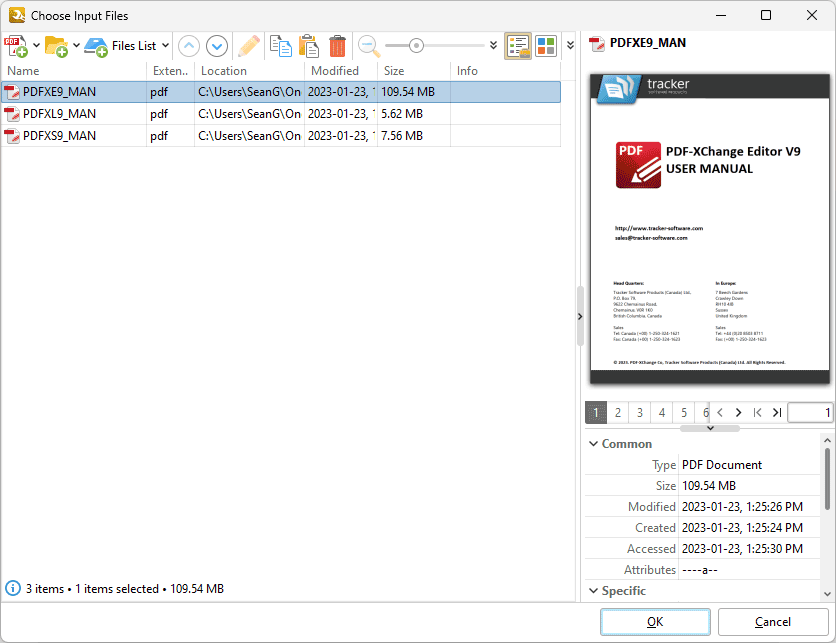Viewport: 836px width, 643px height.
Task: Sort by the Location column header
Action: (249, 71)
